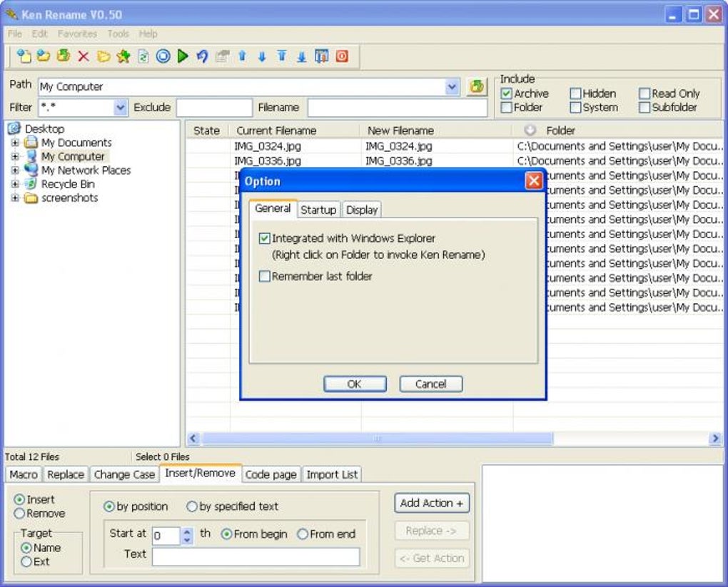Select the Remove radio button
This screenshot has height=587, width=728.
19,514
